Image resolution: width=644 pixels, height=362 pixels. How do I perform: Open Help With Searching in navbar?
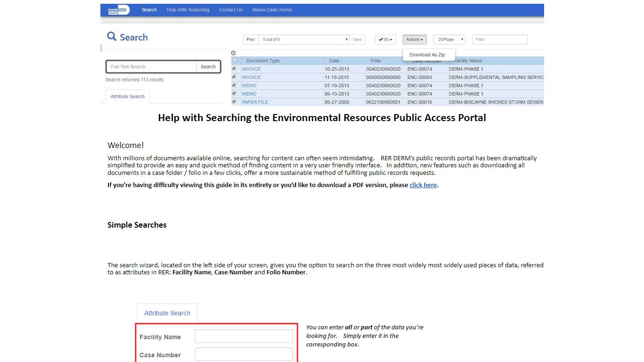tap(188, 10)
